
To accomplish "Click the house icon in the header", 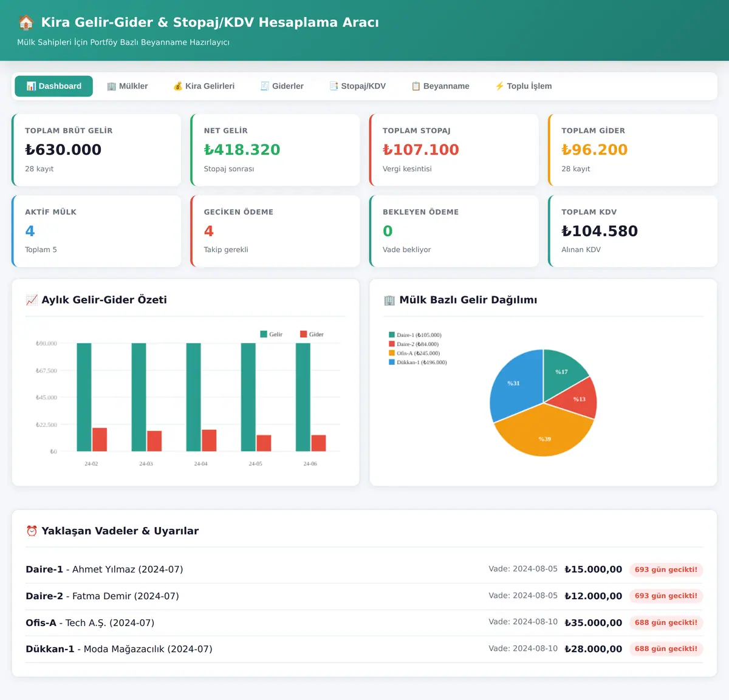I will (26, 22).
